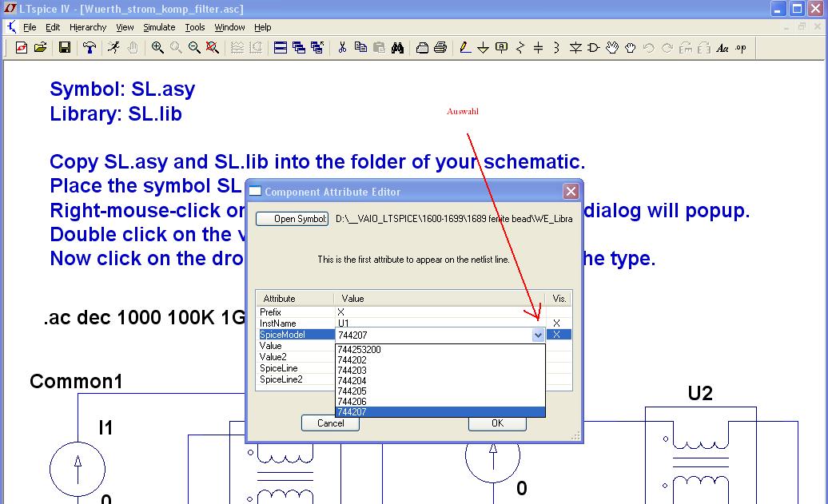This screenshot has width=828, height=504.
Task: Click the scissors Cut icon
Action: point(342,48)
